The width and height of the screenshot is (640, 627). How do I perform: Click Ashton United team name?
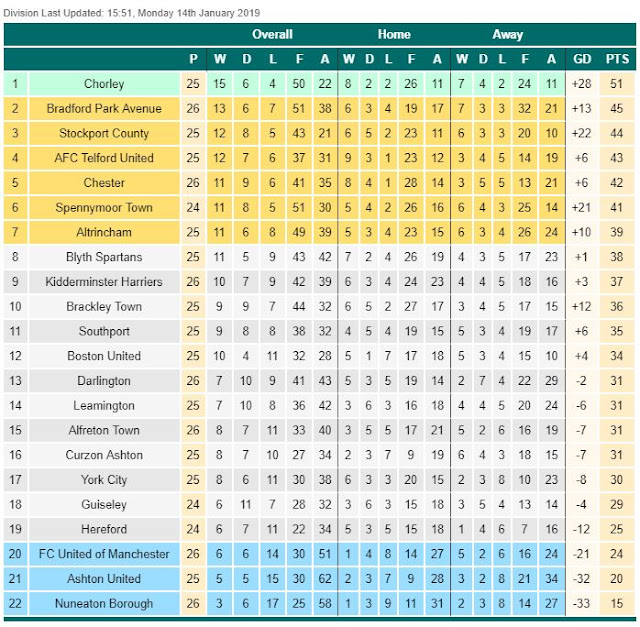click(104, 578)
